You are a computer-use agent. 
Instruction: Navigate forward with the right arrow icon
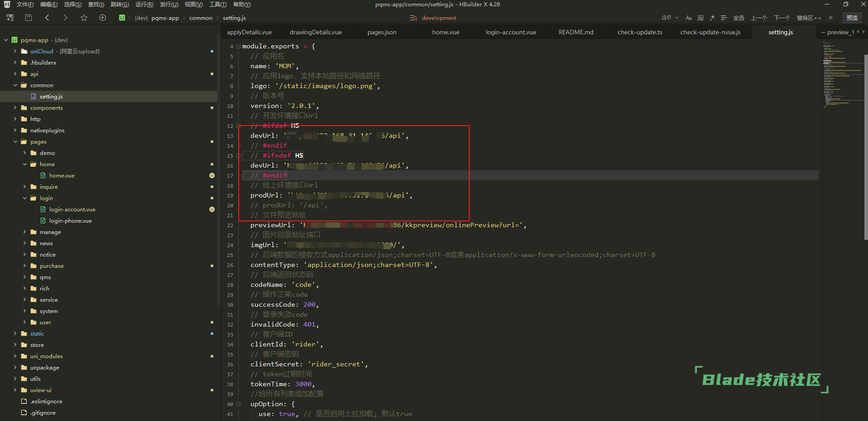[65, 18]
